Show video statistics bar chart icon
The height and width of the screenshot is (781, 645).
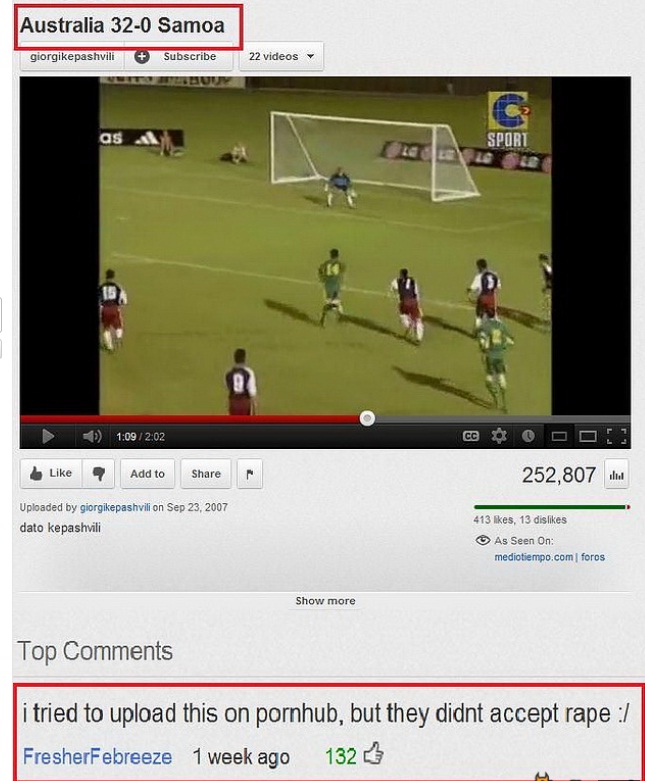616,475
